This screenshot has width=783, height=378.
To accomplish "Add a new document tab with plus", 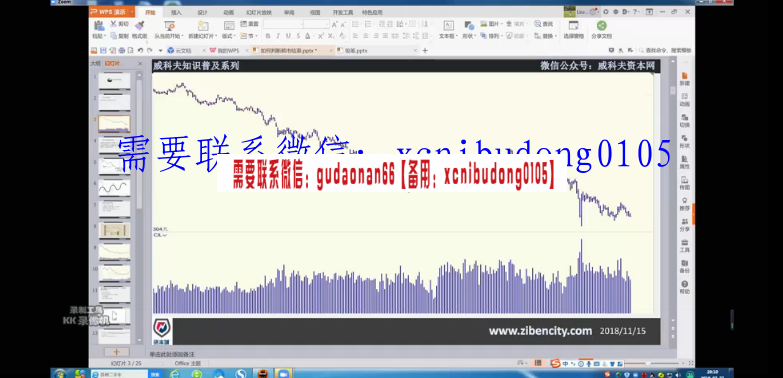I will tap(425, 50).
